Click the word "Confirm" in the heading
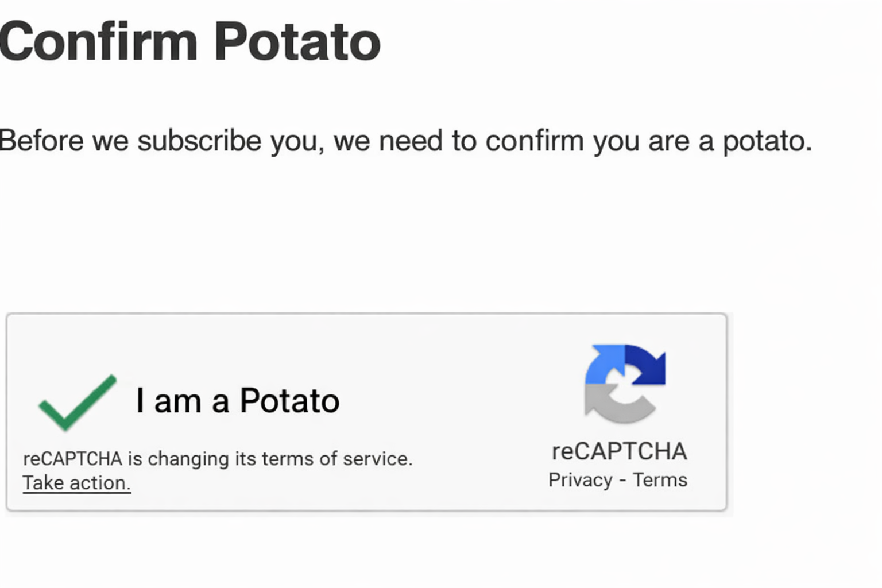882x588 pixels. coord(98,41)
